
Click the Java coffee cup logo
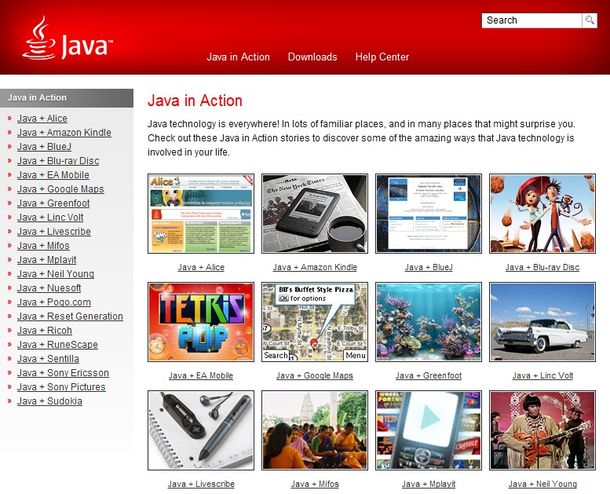pos(67,38)
